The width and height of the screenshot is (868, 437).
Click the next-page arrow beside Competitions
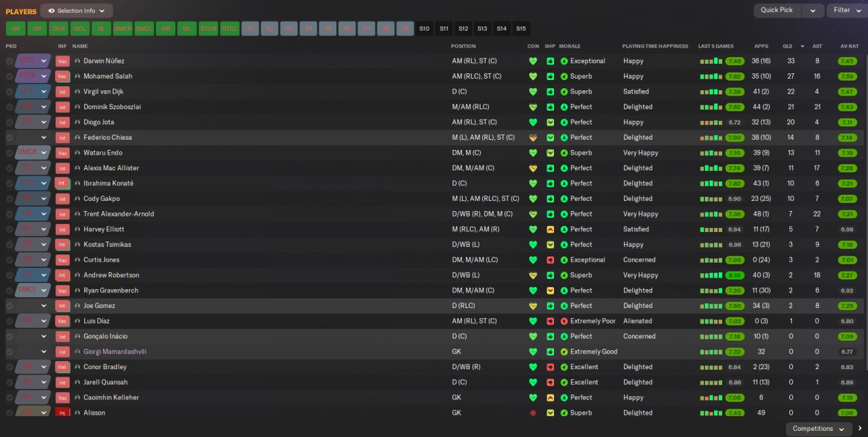860,429
